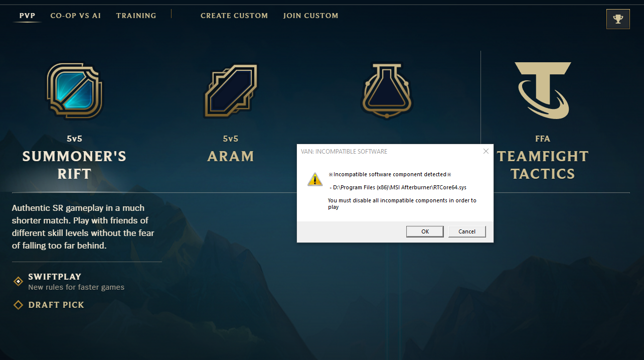Click the Teamfight Tactics title text

click(543, 165)
